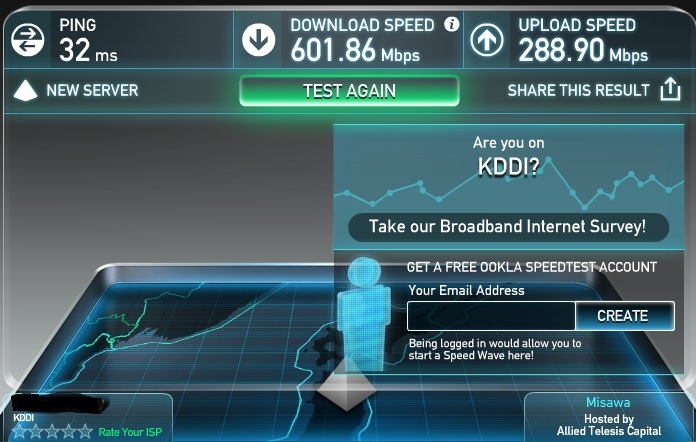Click the server pyramid marker on map
This screenshot has height=442, width=696.
point(347,384)
